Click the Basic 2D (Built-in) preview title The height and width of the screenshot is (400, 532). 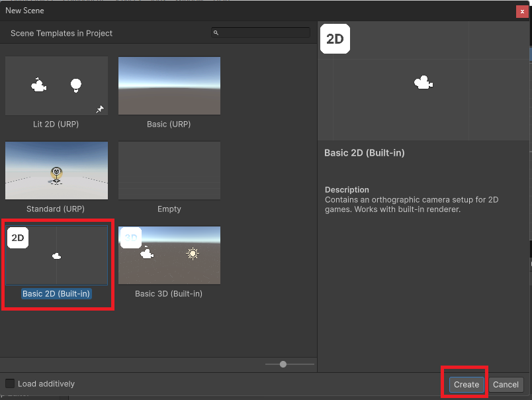click(365, 153)
